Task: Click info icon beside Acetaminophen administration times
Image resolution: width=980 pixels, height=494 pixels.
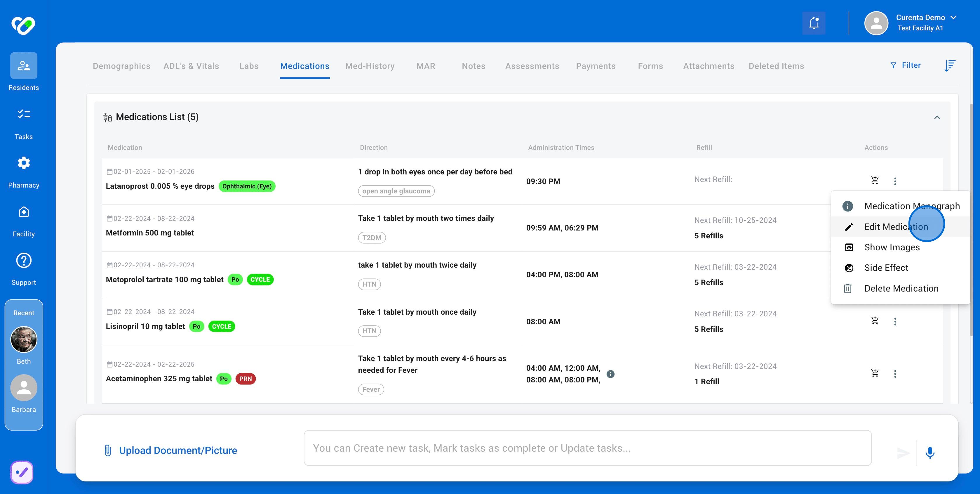Action: [610, 374]
